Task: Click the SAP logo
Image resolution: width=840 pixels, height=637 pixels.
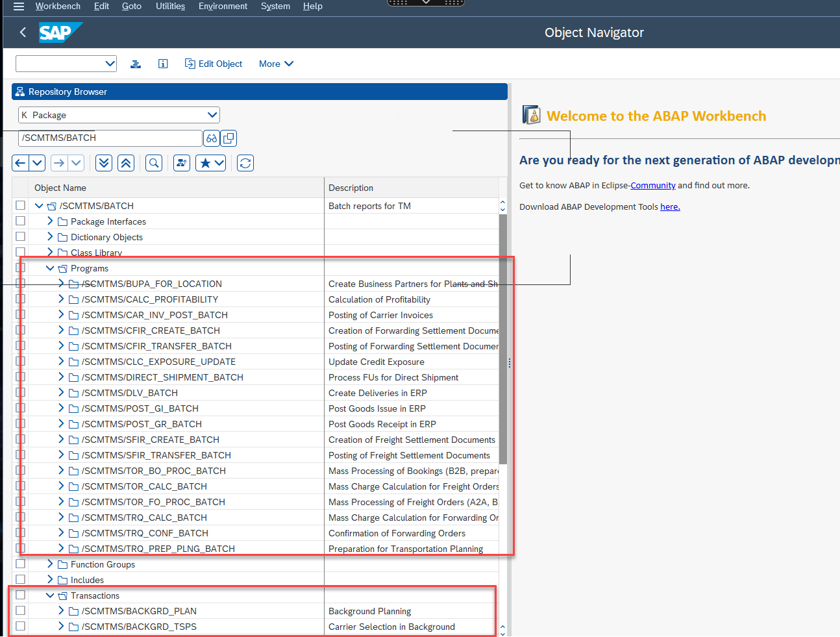Action: (60, 32)
